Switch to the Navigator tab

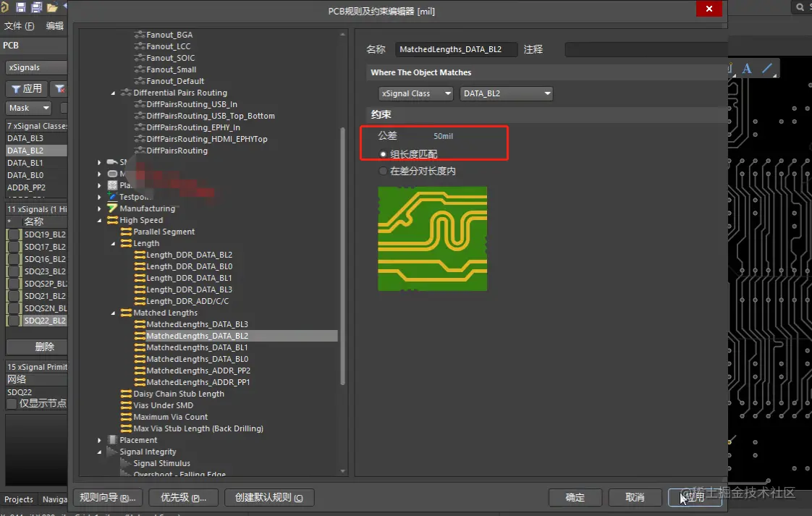[x=54, y=499]
